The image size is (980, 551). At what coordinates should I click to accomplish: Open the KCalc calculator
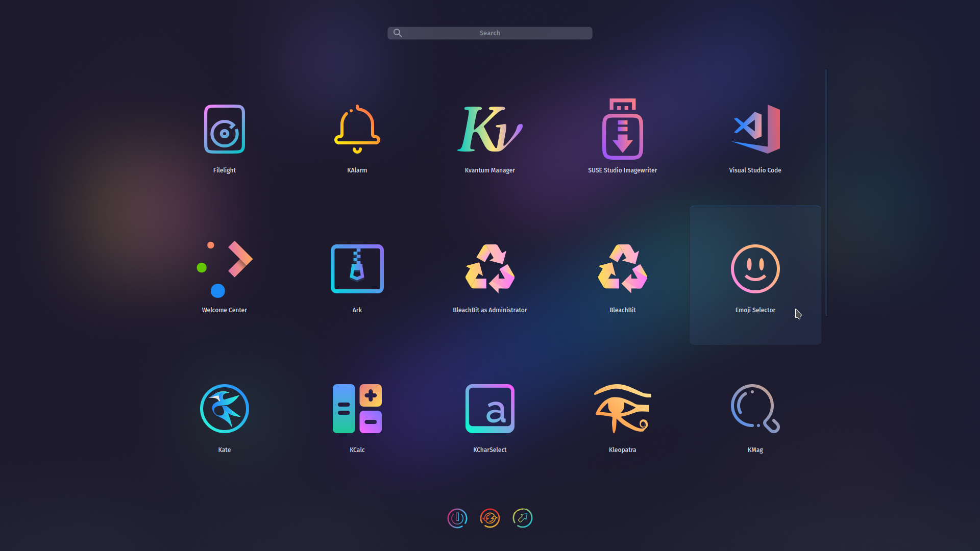pyautogui.click(x=357, y=409)
